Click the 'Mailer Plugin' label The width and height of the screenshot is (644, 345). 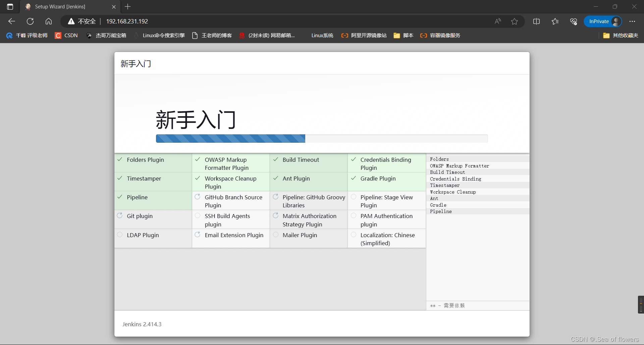300,235
